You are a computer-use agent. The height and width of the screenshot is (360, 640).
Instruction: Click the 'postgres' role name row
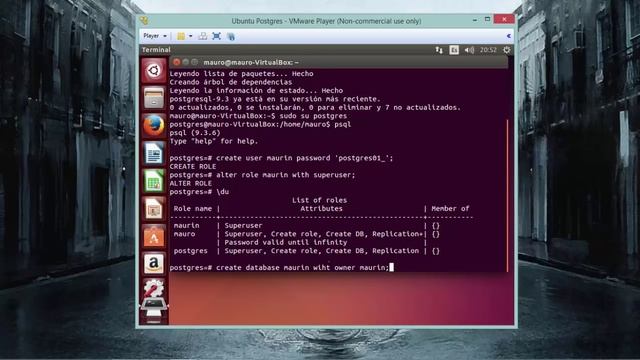[191, 251]
